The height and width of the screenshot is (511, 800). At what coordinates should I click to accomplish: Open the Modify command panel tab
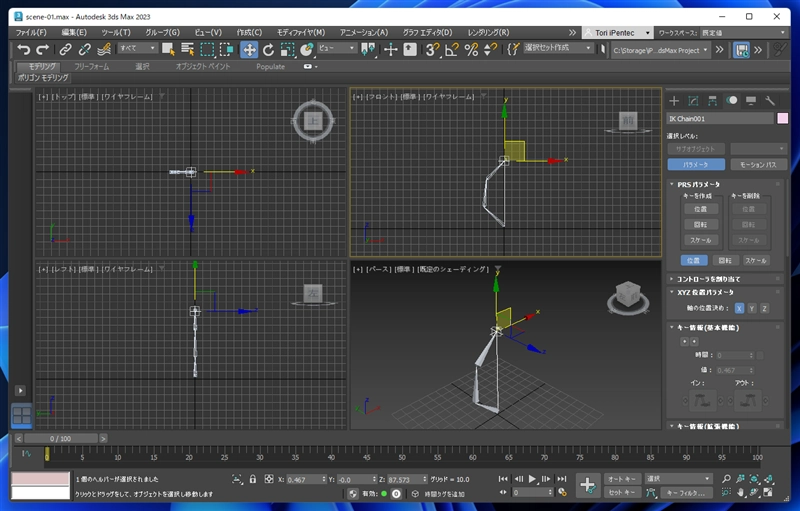tap(693, 100)
